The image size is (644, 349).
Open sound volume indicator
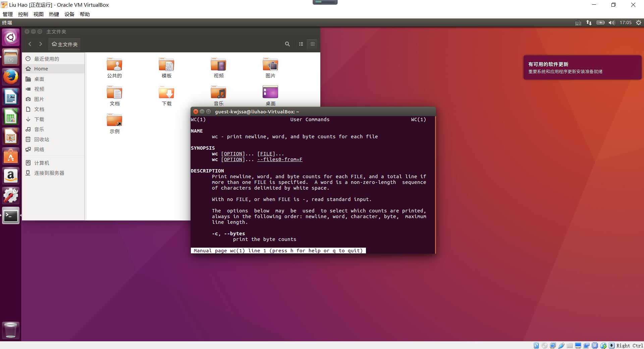coord(612,22)
